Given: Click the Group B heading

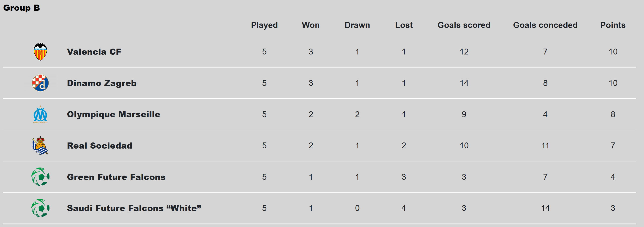Looking at the screenshot, I should (x=22, y=8).
